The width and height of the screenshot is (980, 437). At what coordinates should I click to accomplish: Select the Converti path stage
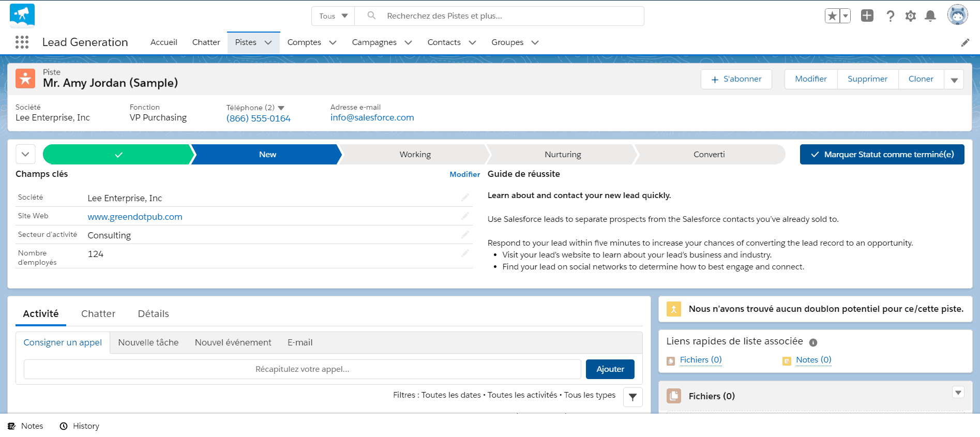[709, 154]
